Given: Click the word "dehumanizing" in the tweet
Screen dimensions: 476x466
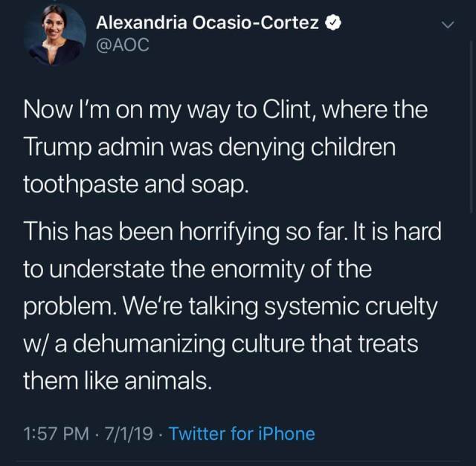Looking at the screenshot, I should pyautogui.click(x=149, y=345).
